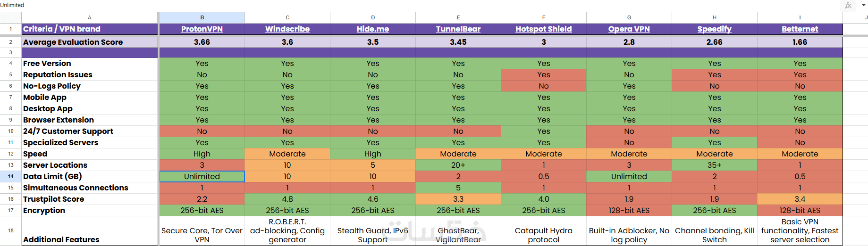Open the TunnelBear link

click(458, 29)
